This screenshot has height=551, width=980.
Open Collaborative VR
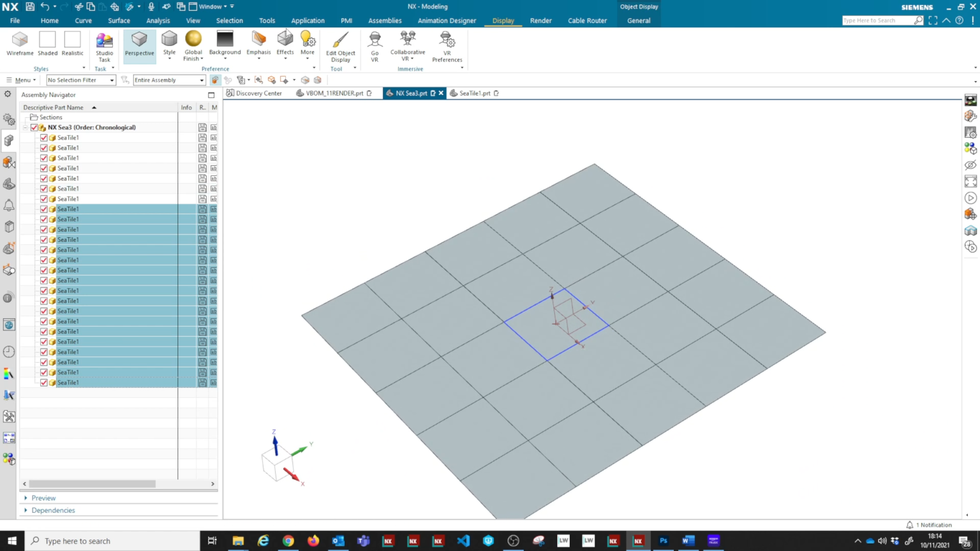(407, 45)
